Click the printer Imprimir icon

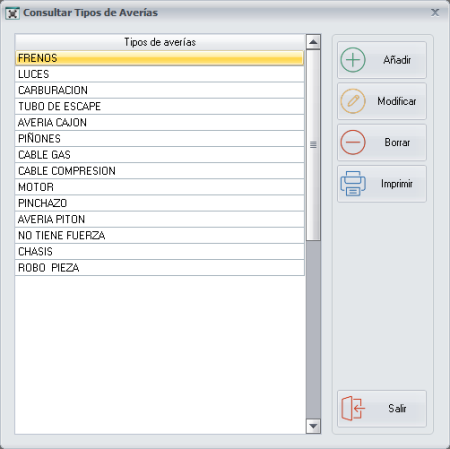coord(353,183)
